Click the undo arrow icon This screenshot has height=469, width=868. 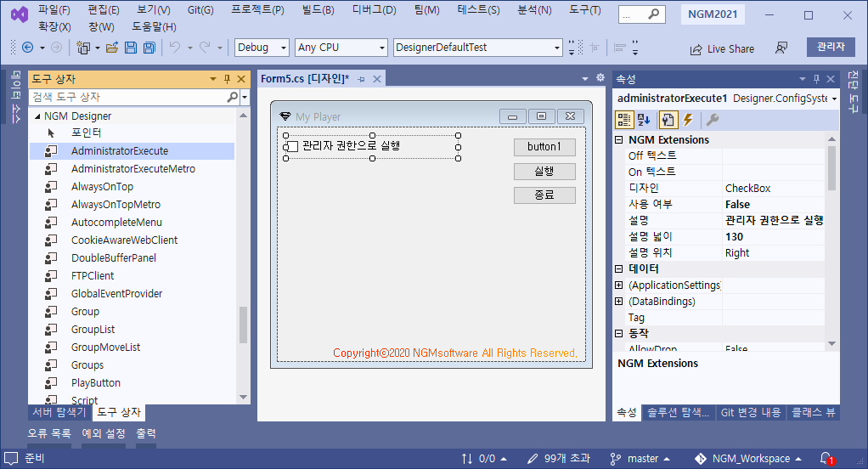point(175,48)
